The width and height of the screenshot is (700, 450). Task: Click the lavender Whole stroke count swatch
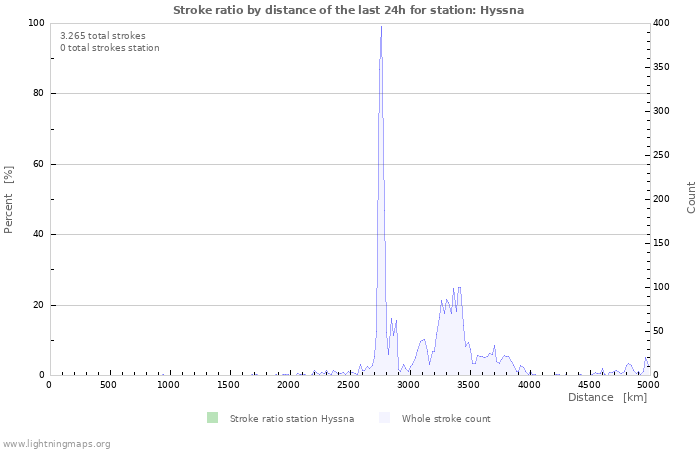pyautogui.click(x=385, y=418)
